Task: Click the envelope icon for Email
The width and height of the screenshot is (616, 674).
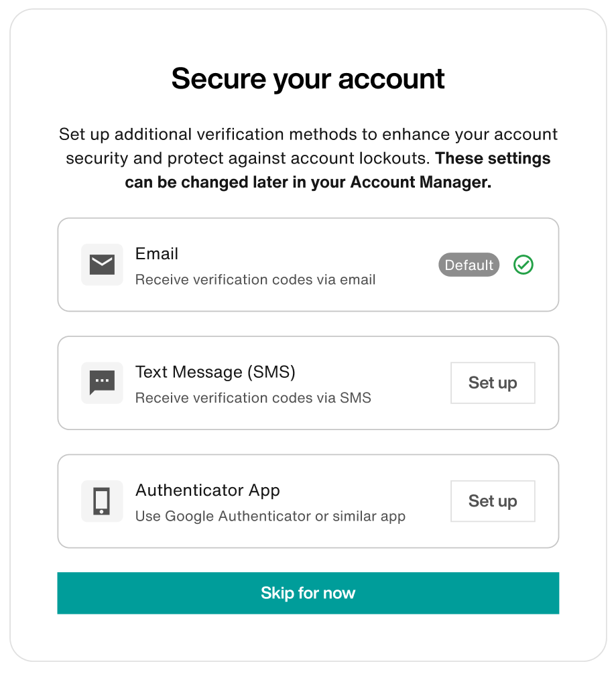Action: pyautogui.click(x=102, y=265)
